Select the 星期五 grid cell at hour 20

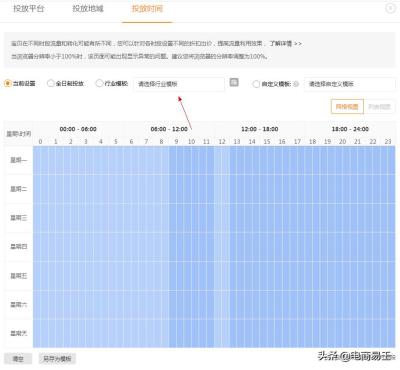point(343,276)
